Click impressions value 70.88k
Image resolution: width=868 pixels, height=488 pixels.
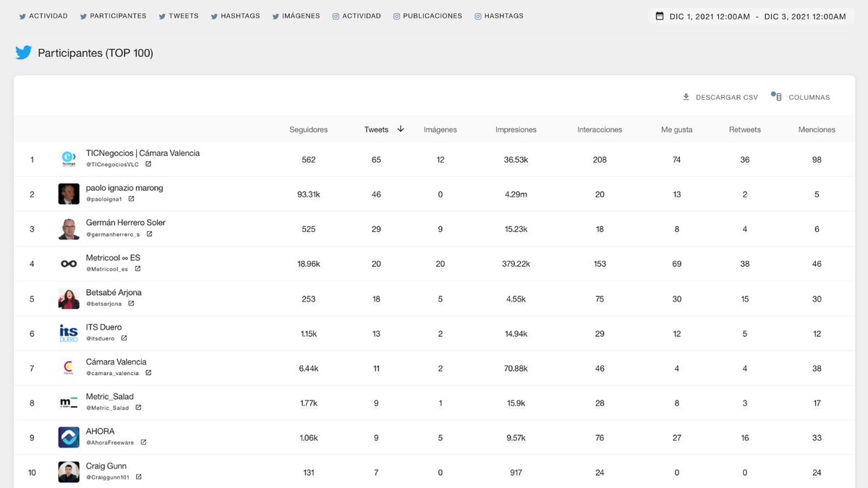516,368
